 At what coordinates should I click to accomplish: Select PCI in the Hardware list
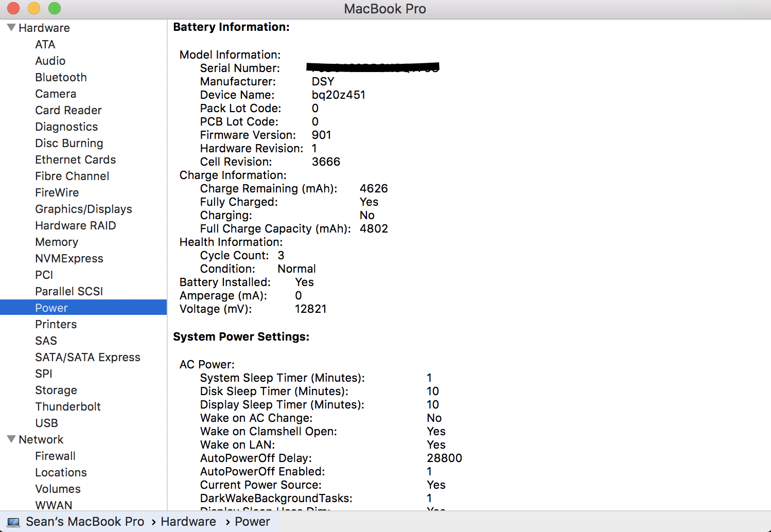[x=44, y=275]
